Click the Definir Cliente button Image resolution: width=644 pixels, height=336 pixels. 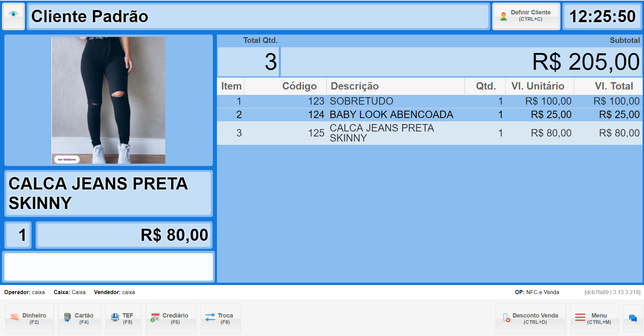click(526, 16)
